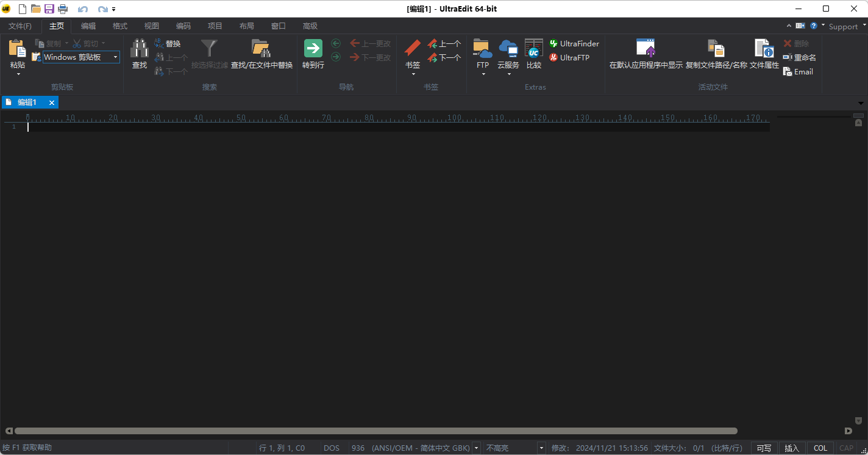
Task: Click Email in the 活动文件 group
Action: (x=799, y=71)
